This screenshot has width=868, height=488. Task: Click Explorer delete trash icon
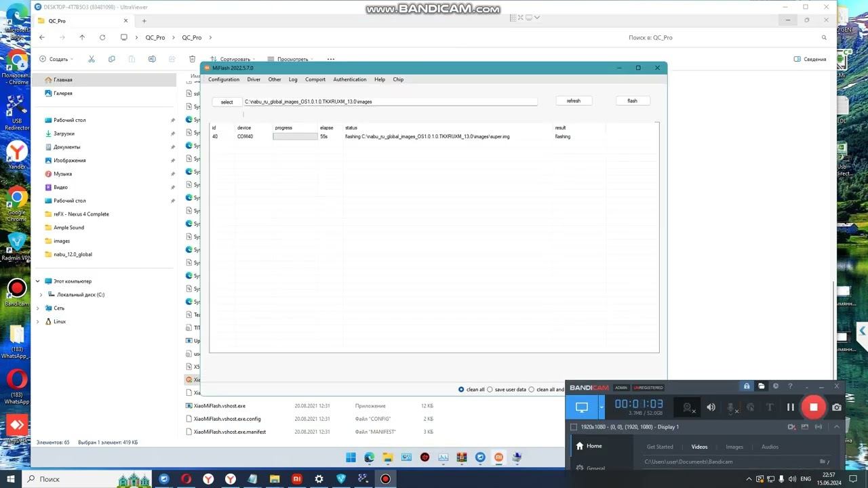[193, 59]
